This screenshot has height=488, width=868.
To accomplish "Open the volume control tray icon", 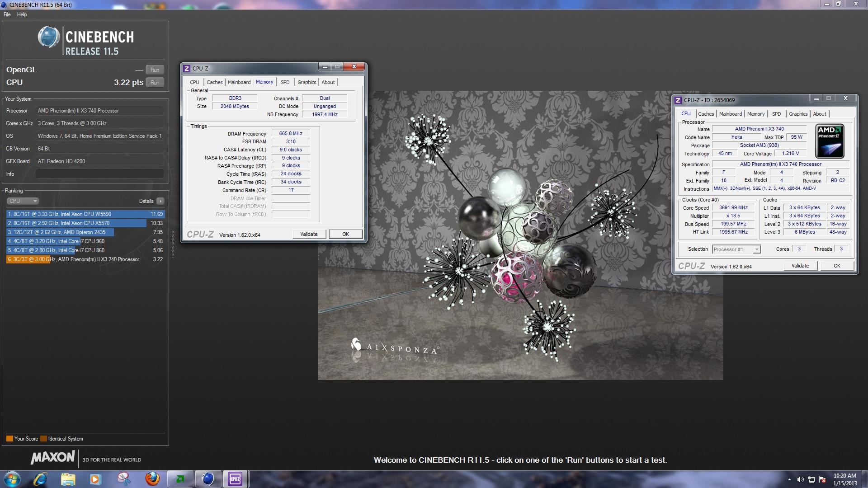I will pyautogui.click(x=801, y=479).
